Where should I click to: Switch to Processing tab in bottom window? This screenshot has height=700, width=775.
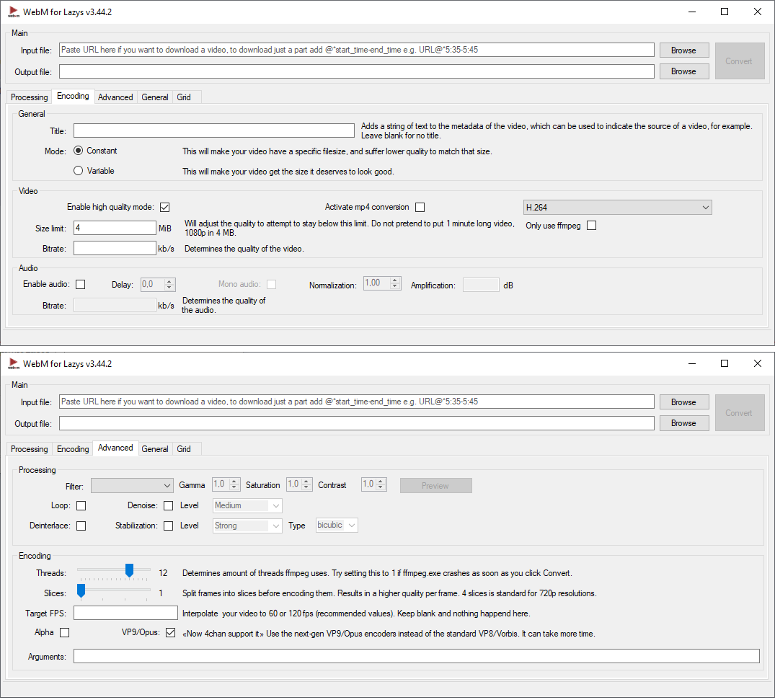pos(29,449)
